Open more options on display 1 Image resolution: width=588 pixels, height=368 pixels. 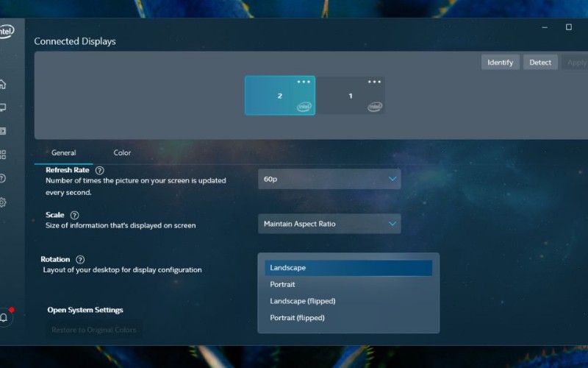click(374, 82)
